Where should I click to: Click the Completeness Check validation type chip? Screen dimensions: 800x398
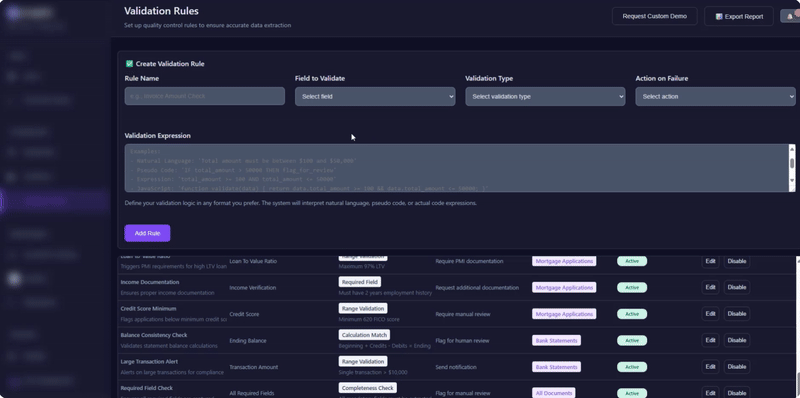click(367, 388)
